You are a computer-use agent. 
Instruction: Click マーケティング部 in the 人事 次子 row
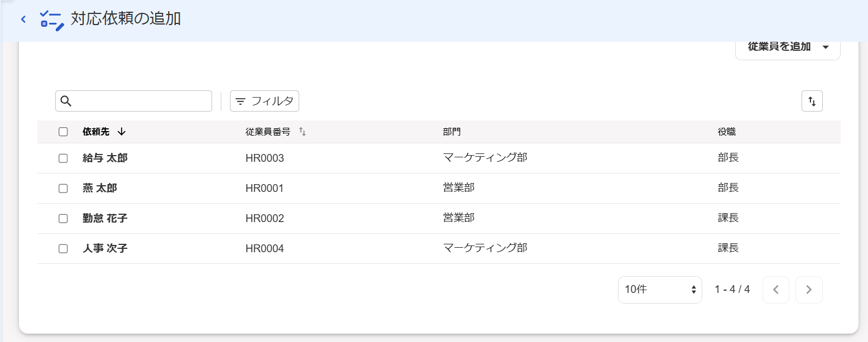pyautogui.click(x=485, y=248)
